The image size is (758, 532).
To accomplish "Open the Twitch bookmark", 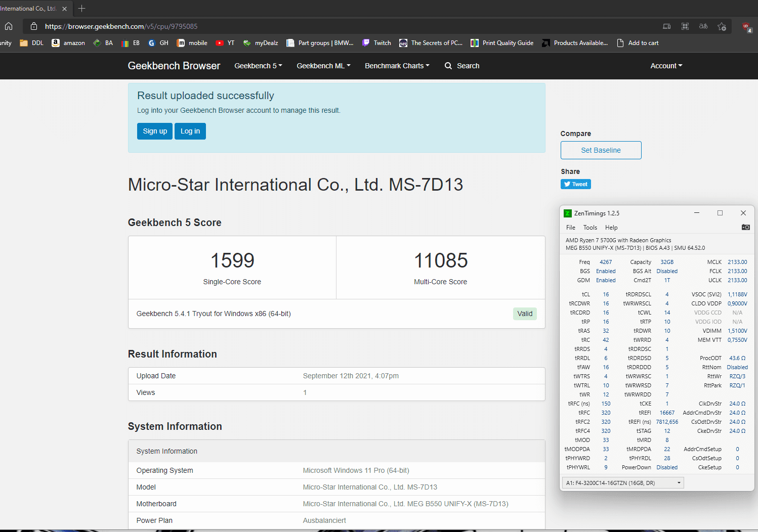I will pos(376,43).
